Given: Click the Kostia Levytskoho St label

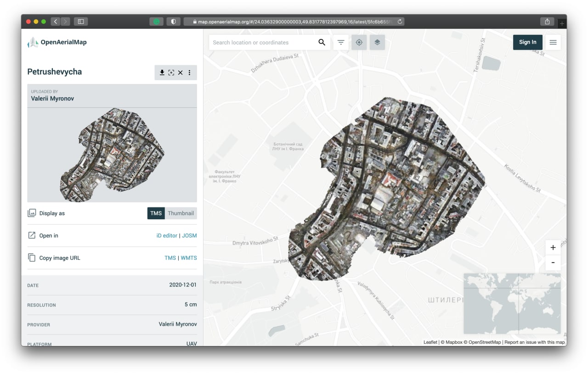Looking at the screenshot, I should [x=523, y=178].
